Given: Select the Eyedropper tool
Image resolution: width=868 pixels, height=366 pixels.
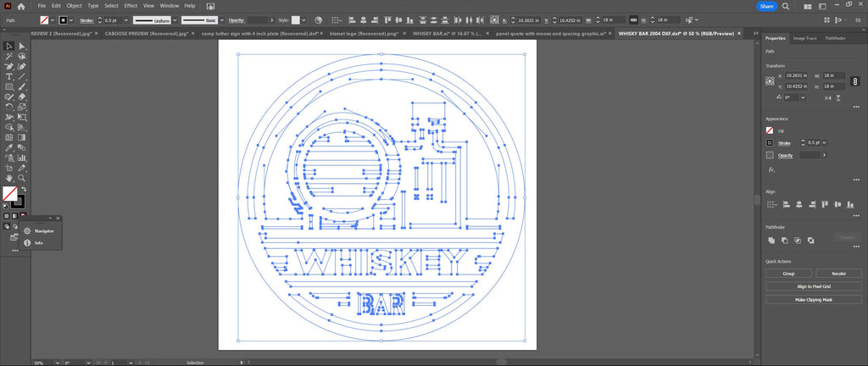Looking at the screenshot, I should click(x=9, y=147).
